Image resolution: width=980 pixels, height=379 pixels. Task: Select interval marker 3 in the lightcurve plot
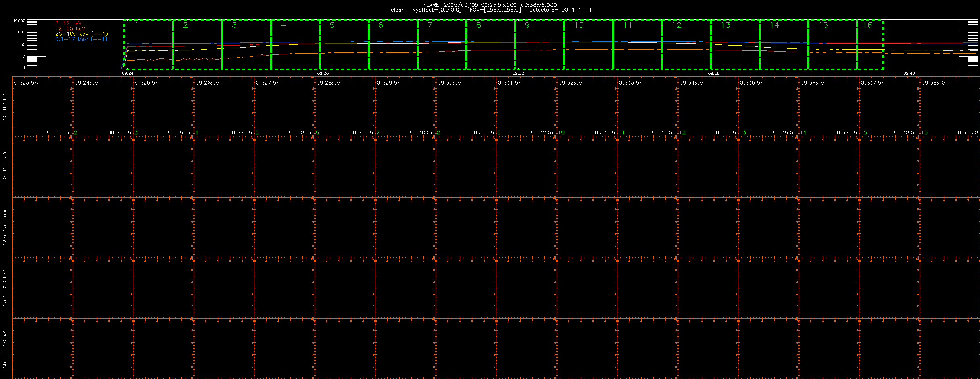(234, 25)
